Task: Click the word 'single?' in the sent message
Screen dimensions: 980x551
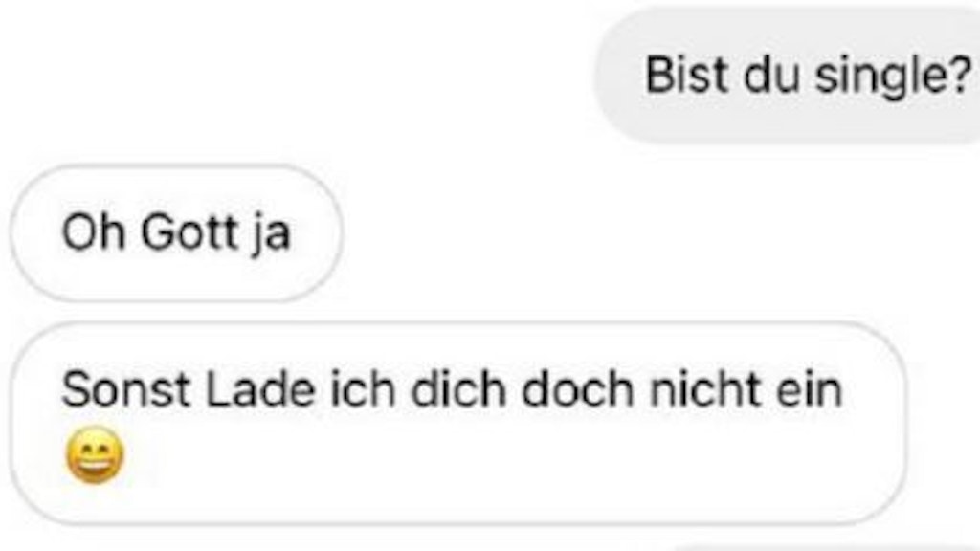Action: 894,77
